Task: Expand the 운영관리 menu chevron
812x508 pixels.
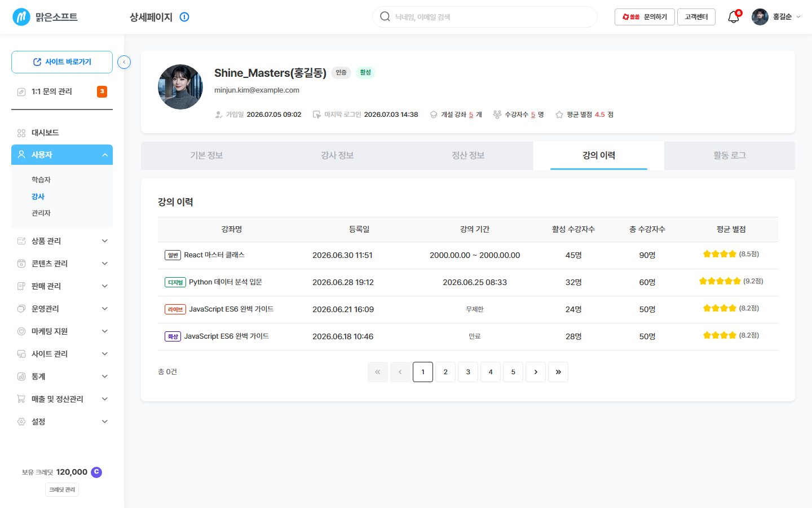Action: pos(105,309)
